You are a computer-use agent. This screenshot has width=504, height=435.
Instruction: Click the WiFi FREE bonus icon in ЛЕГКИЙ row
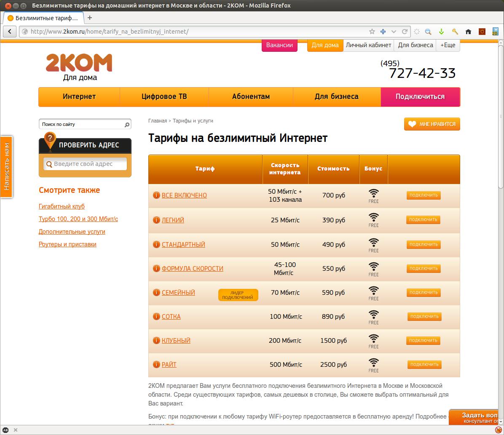(373, 220)
